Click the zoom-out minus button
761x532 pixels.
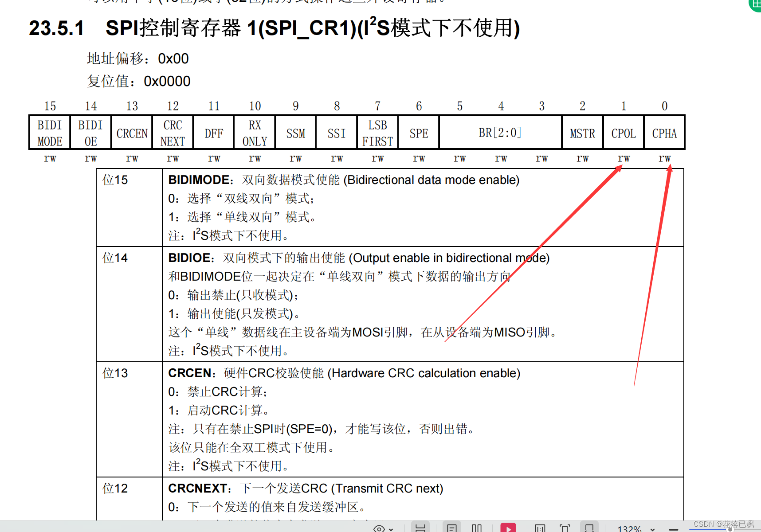674,529
